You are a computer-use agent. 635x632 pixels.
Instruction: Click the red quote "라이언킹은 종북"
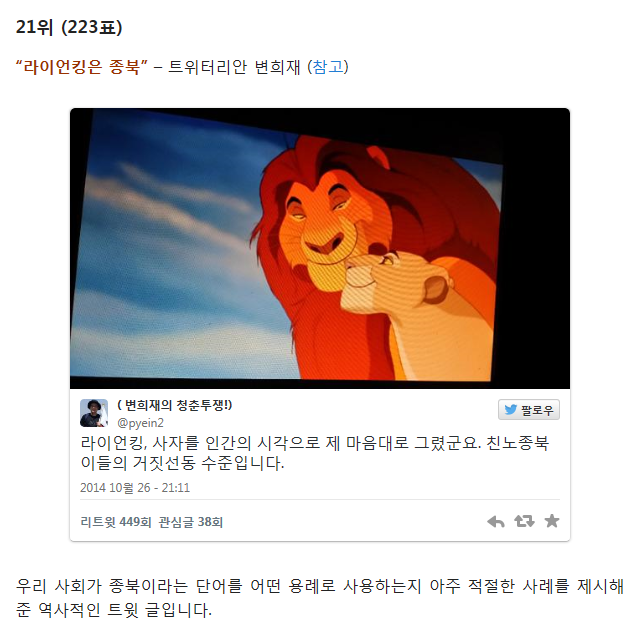pos(81,66)
